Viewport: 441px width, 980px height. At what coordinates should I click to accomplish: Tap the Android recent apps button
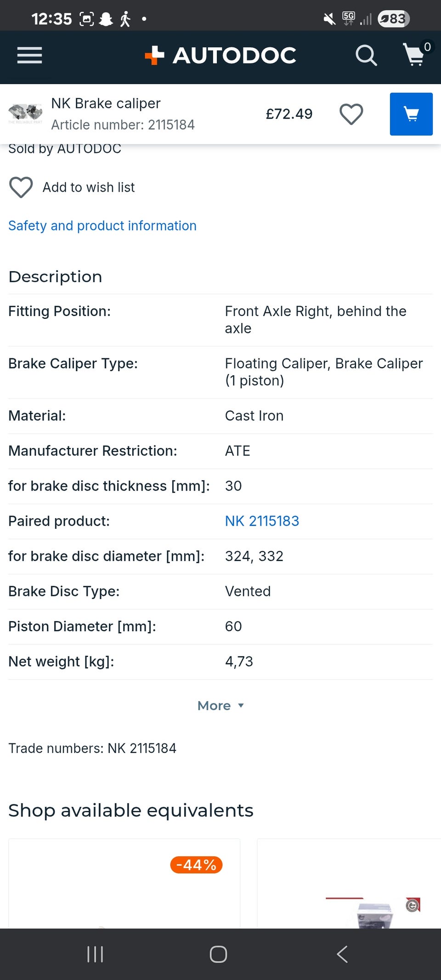coord(95,954)
